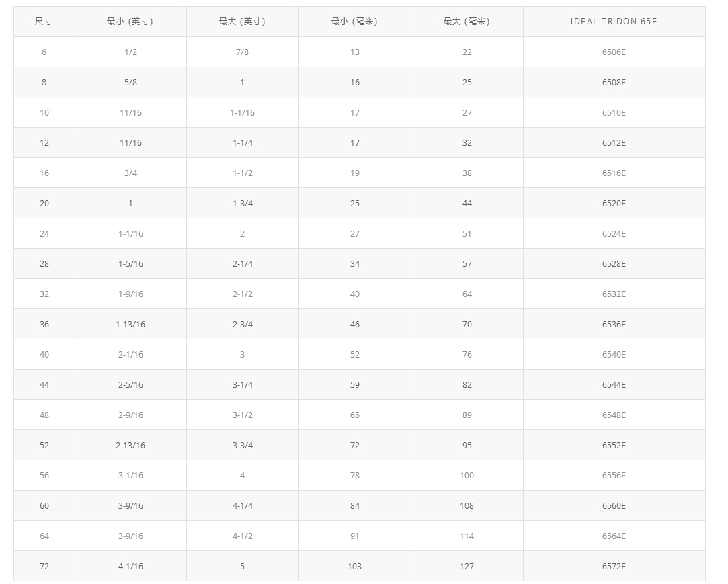728x584 pixels.
Task: Click the IDEAL-TRIDON 65E column header
Action: tap(614, 22)
